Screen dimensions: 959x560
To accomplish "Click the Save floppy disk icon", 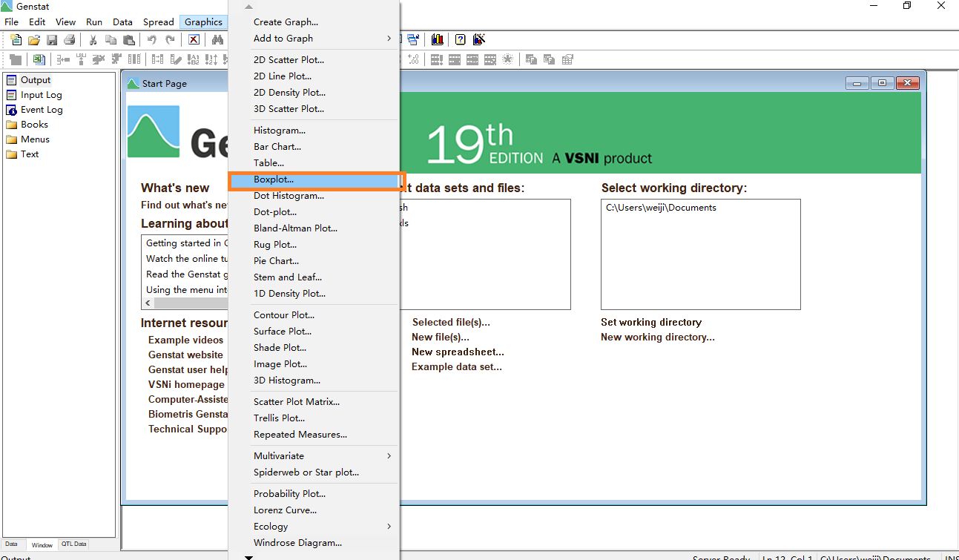I will tap(52, 40).
